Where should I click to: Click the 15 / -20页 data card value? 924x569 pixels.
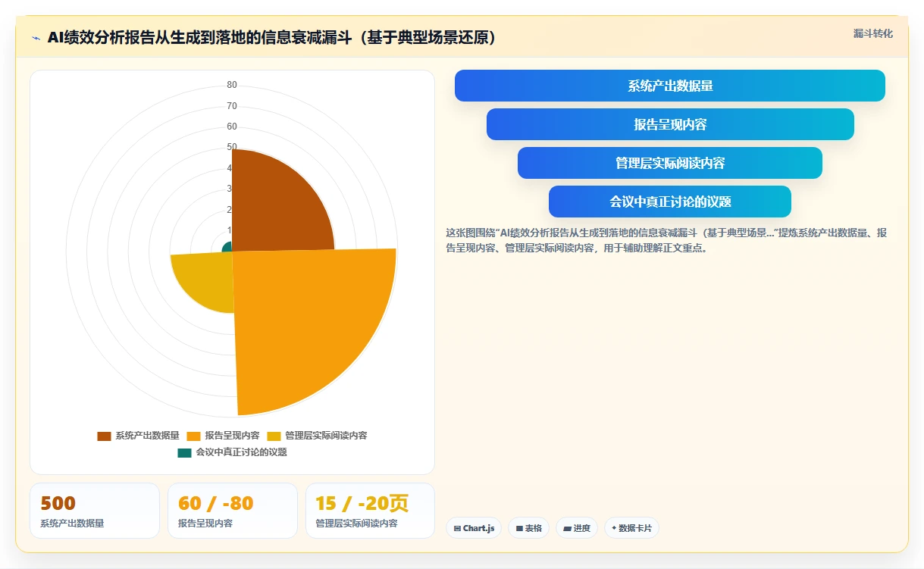pyautogui.click(x=362, y=504)
